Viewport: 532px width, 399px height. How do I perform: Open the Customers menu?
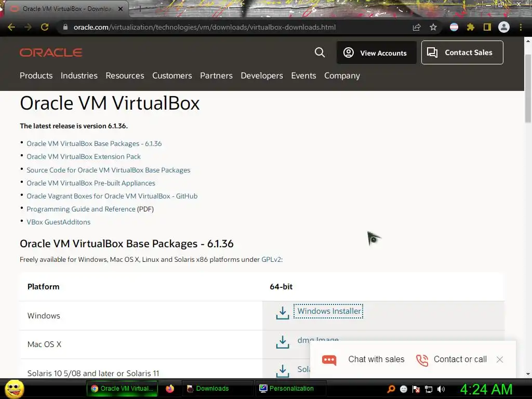click(x=172, y=76)
